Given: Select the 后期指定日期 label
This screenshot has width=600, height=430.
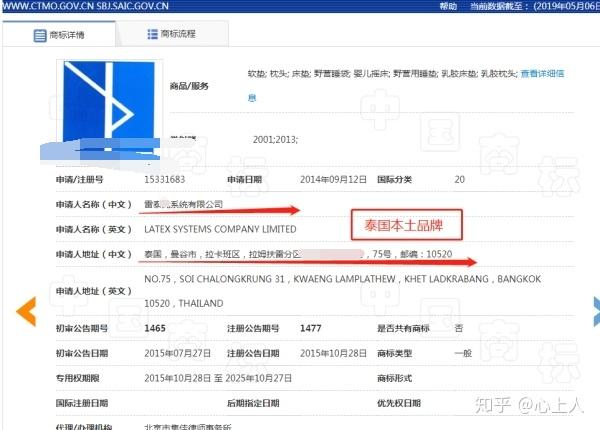Looking at the screenshot, I should coord(253,403).
